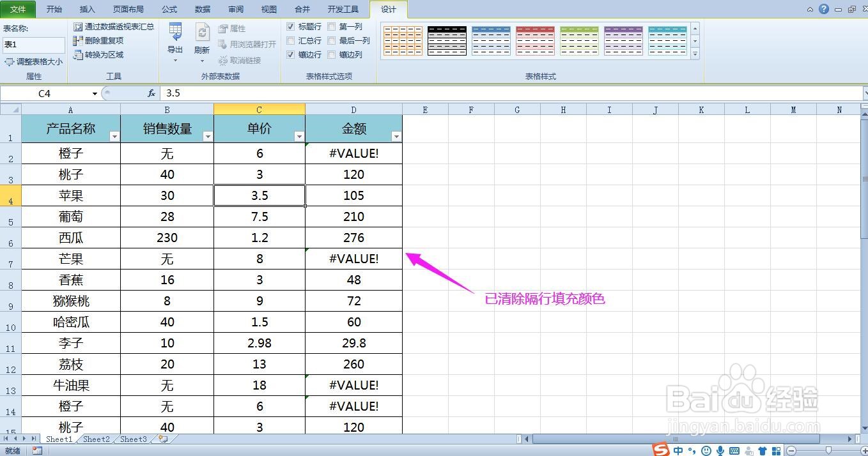This screenshot has height=456, width=868.
Task: Check the 第一列 option
Action: click(330, 26)
